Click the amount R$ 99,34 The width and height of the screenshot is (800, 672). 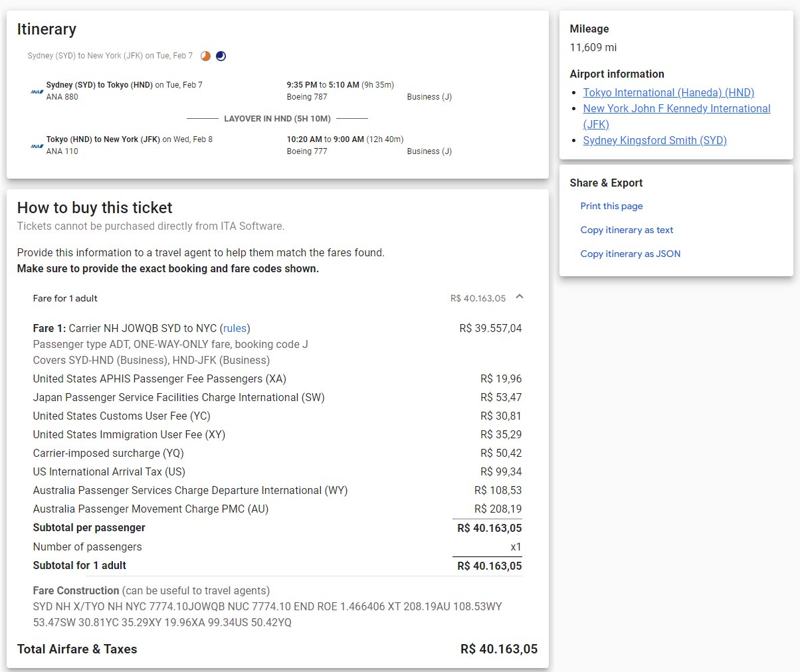pos(501,471)
